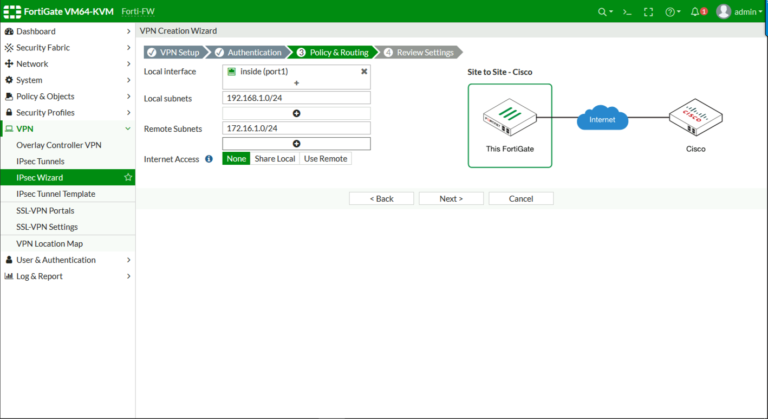
Task: Click the System gear icon
Action: point(9,80)
